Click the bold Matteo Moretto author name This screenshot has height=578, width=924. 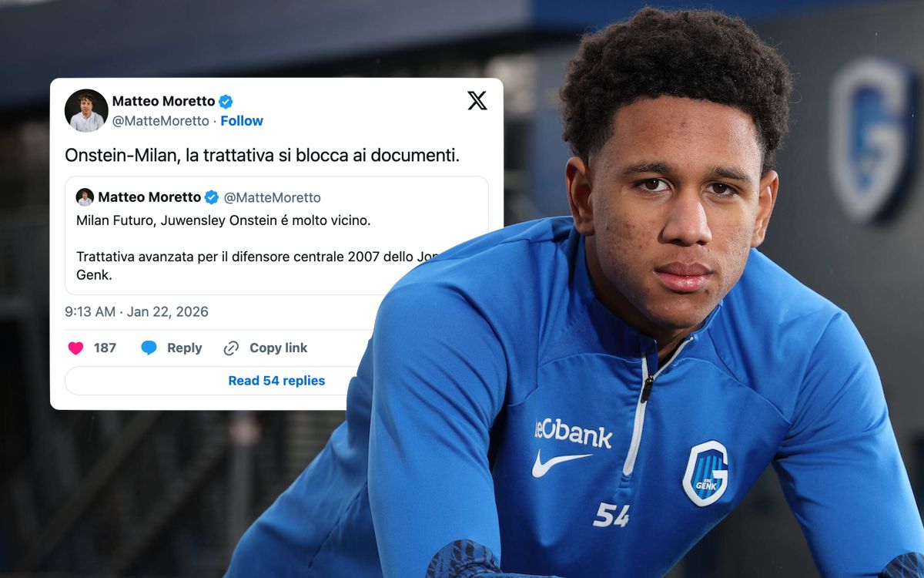point(164,101)
